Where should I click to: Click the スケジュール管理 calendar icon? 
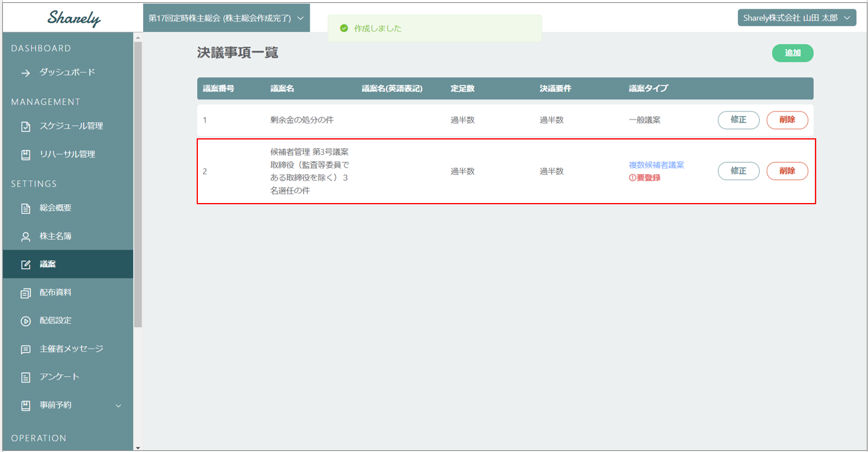25,127
